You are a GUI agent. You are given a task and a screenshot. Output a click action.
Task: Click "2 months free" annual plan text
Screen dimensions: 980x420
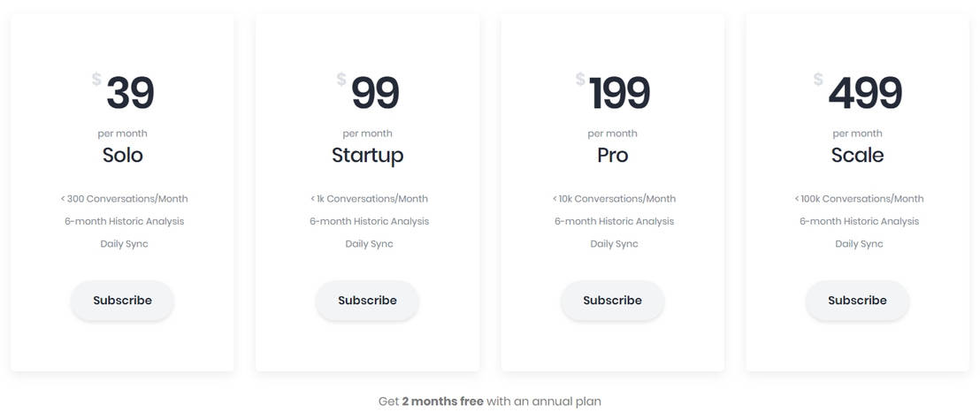click(x=442, y=401)
